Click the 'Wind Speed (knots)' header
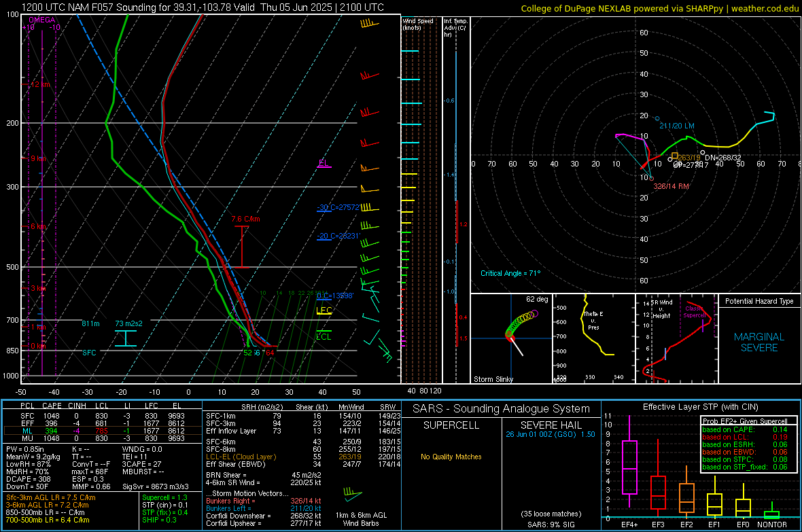This screenshot has height=532, width=802. [417, 24]
